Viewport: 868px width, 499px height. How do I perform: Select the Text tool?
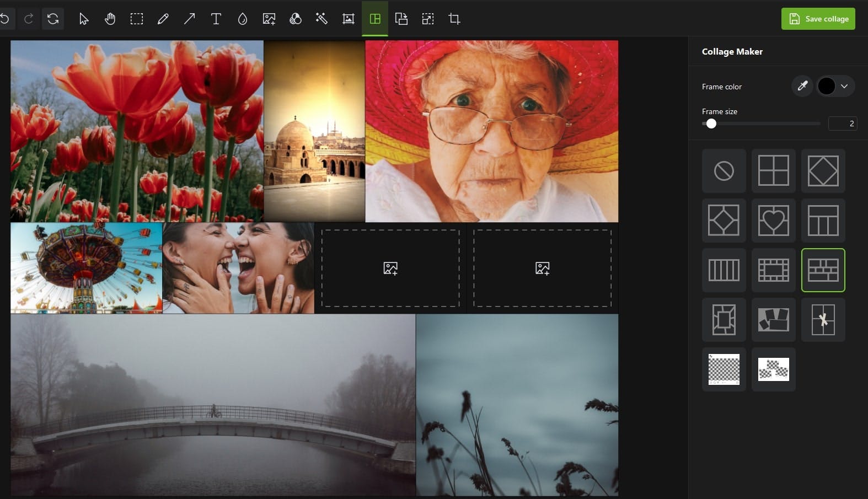point(216,19)
